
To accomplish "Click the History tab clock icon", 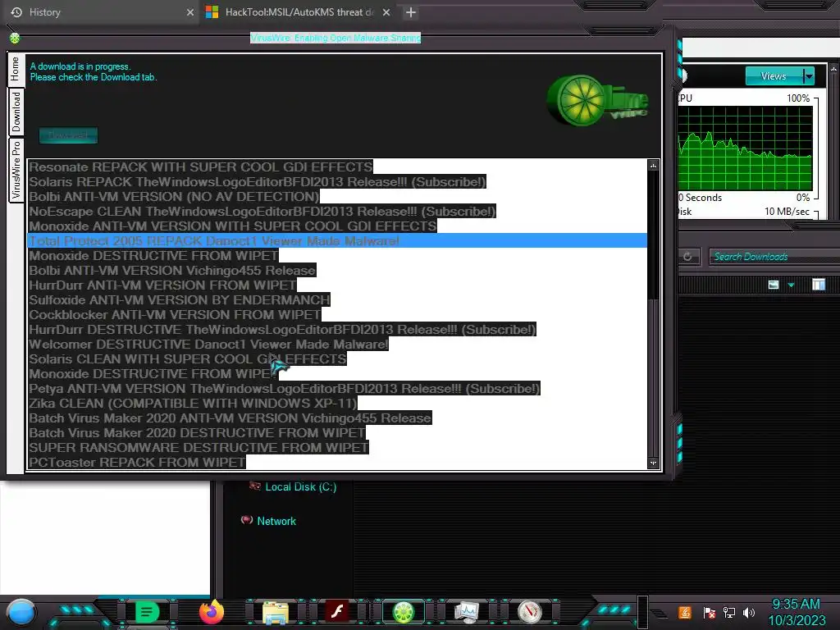I will (16, 11).
